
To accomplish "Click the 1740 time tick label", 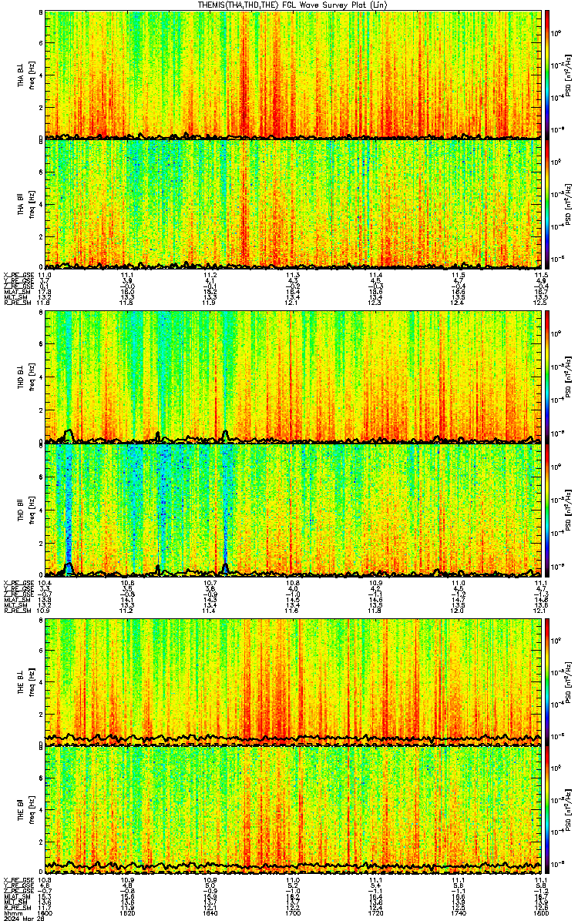I will pos(459,912).
